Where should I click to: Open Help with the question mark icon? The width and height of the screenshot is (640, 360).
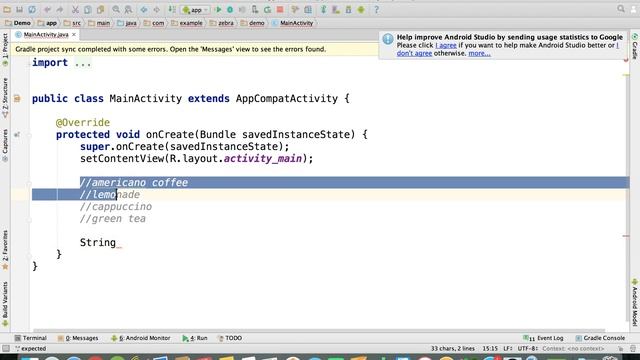tap(376, 9)
